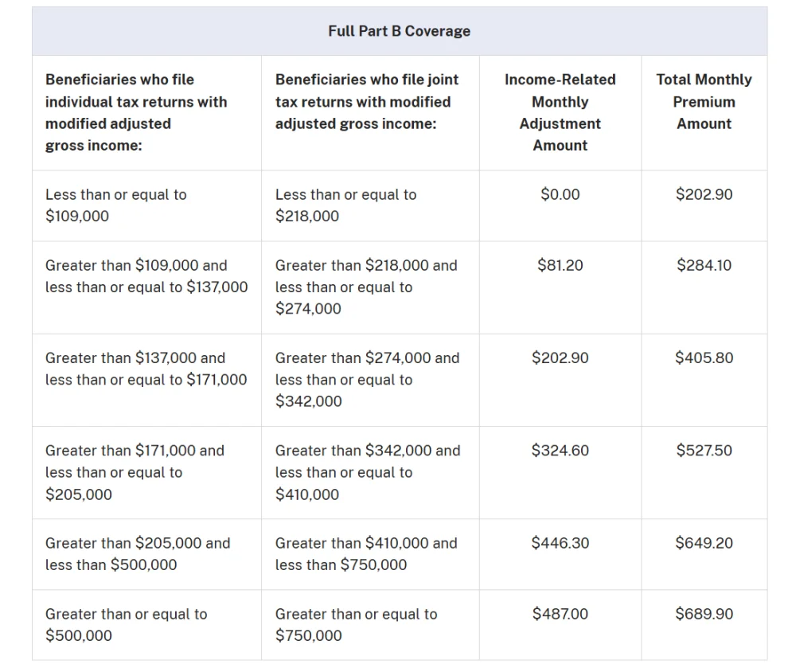Select the 'Greater than or equal to $500,000' cell
This screenshot has height=672, width=796.
pos(126,625)
